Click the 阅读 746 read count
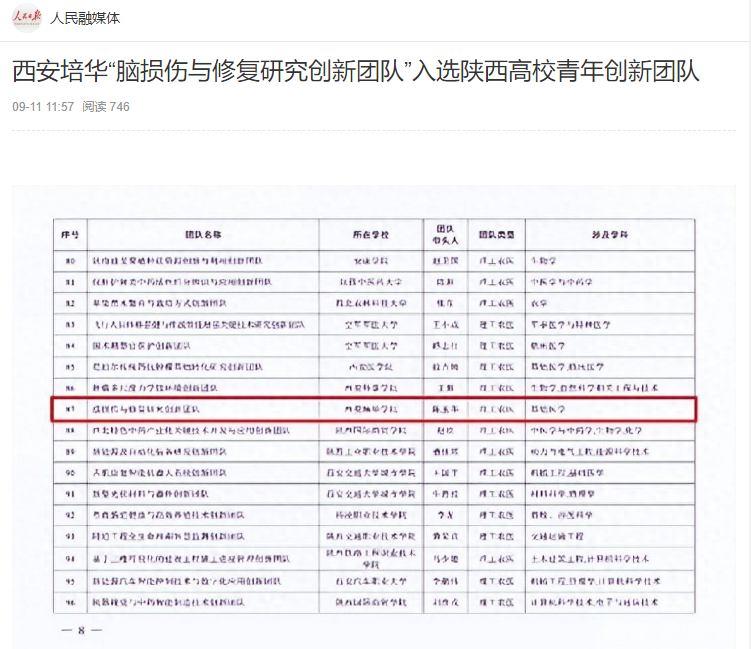This screenshot has width=751, height=649. [106, 107]
